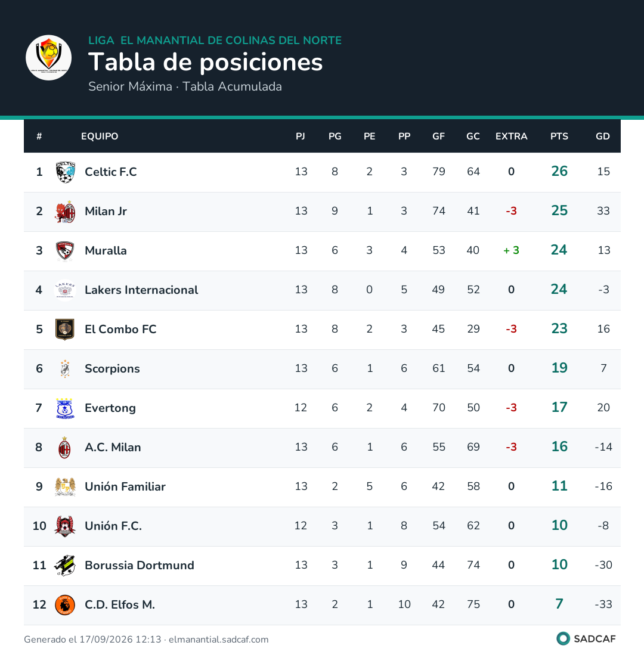Click the SADCAF logo in the footer
Screen dimensions: 644x670
(586, 638)
